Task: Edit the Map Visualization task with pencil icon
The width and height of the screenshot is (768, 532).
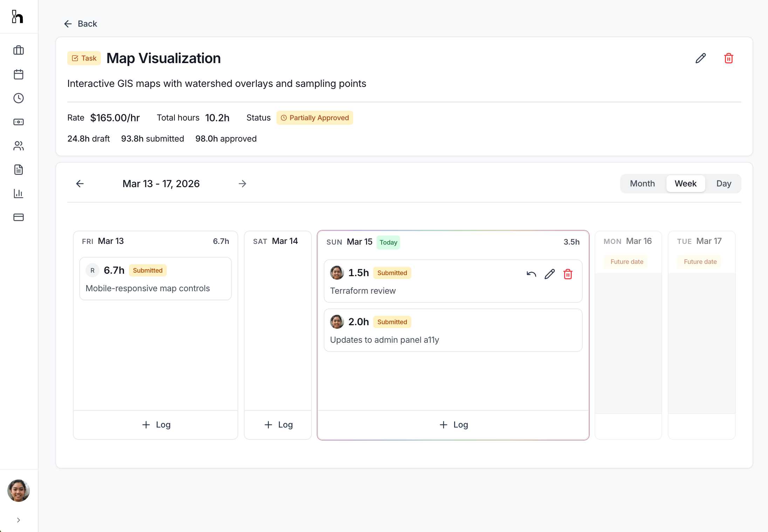Action: point(700,58)
